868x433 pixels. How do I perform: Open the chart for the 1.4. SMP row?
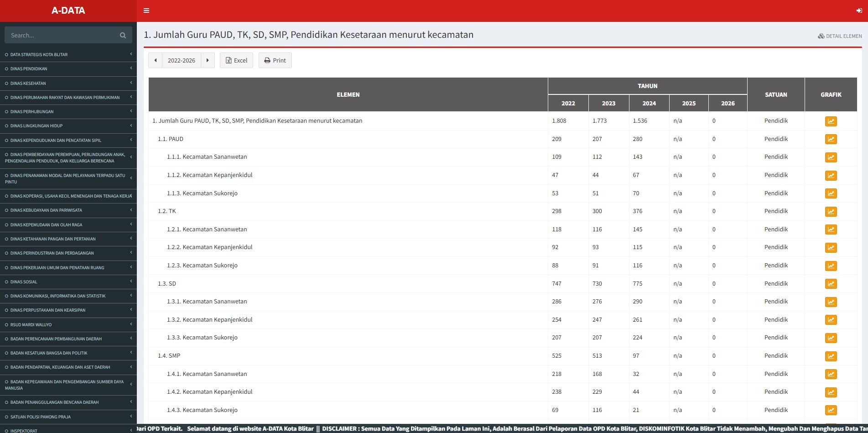[831, 356]
